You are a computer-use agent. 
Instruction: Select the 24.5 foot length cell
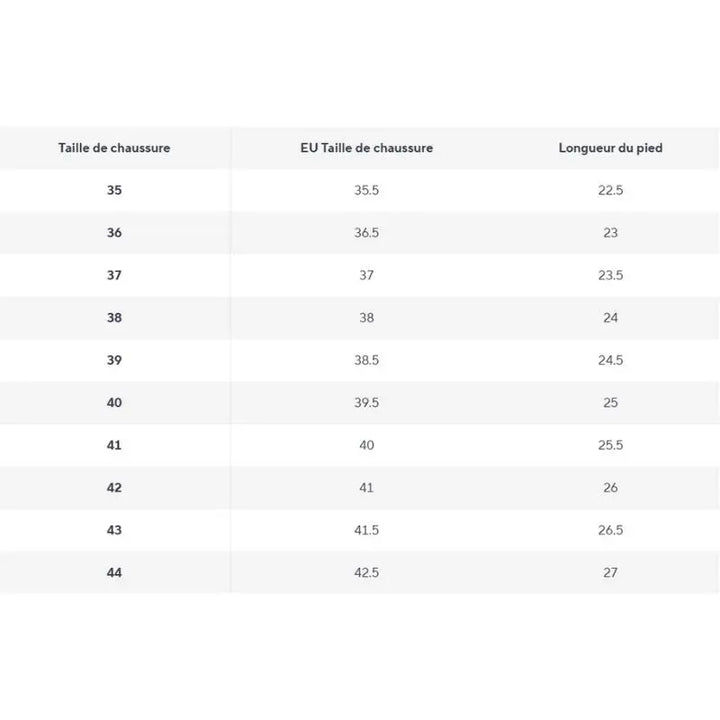[610, 360]
